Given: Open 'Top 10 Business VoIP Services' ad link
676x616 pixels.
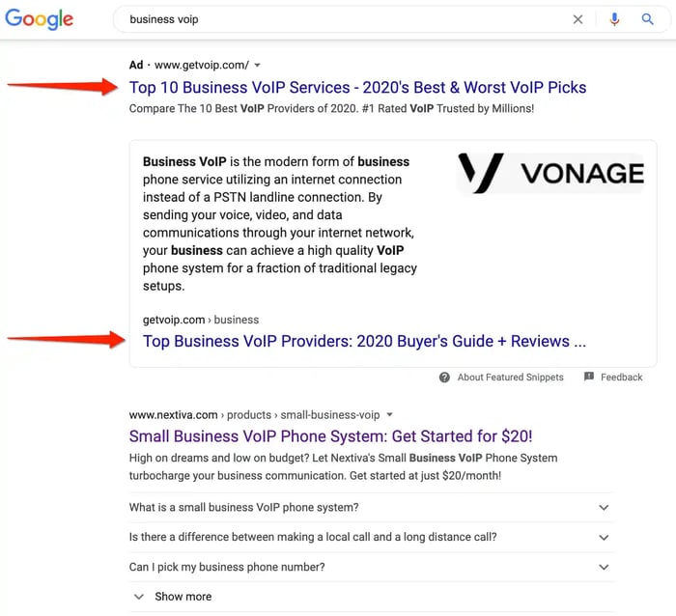Looking at the screenshot, I should click(357, 88).
